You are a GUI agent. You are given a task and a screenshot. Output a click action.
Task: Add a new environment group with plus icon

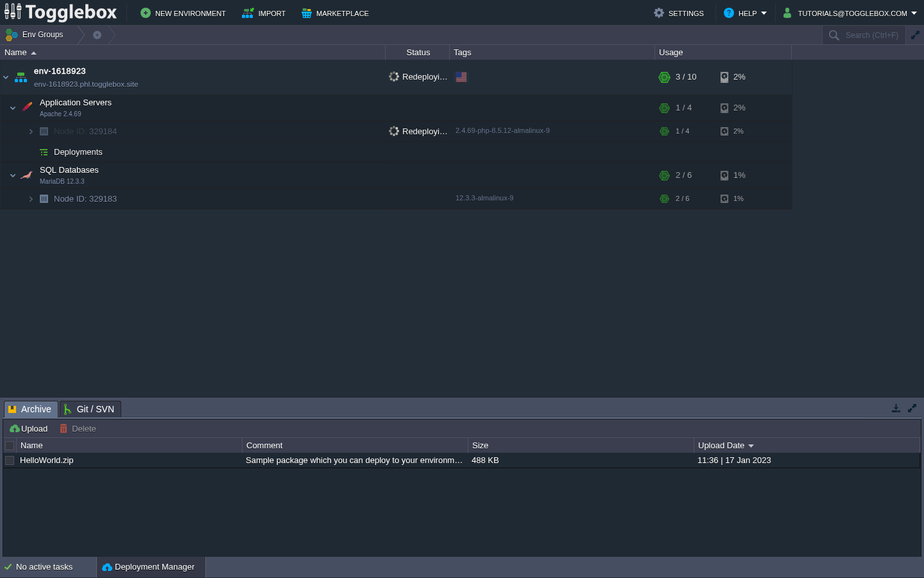coord(97,35)
